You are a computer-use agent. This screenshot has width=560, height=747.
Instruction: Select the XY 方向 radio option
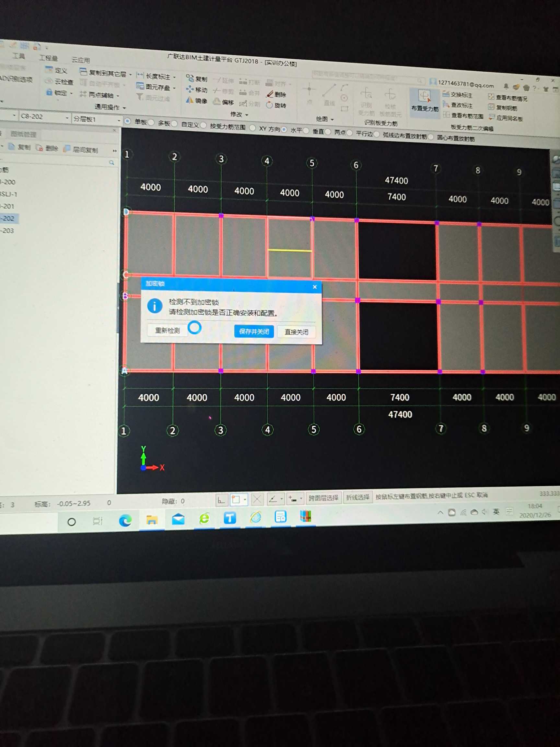[x=252, y=128]
